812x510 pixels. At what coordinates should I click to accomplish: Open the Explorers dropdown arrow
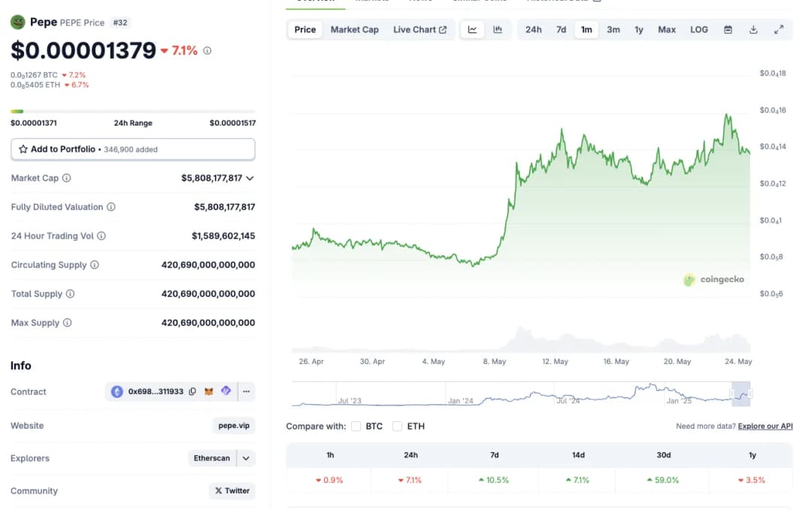[246, 458]
